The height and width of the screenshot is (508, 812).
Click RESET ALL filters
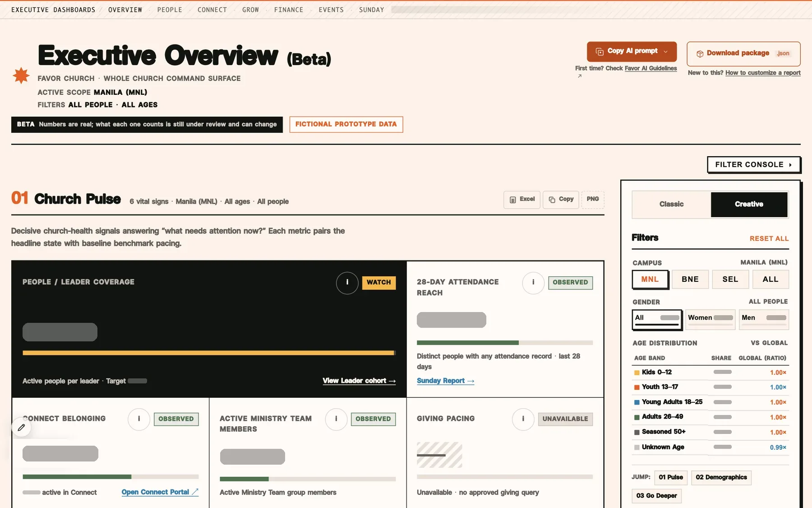pos(769,239)
